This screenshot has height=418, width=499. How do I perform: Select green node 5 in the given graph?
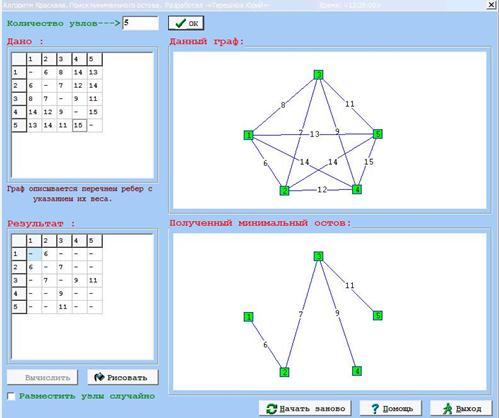click(x=378, y=134)
